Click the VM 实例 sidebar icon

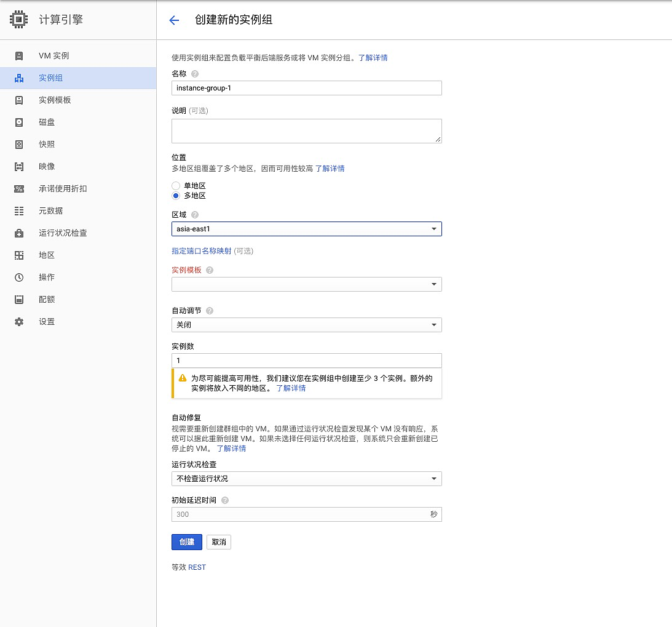coord(19,56)
